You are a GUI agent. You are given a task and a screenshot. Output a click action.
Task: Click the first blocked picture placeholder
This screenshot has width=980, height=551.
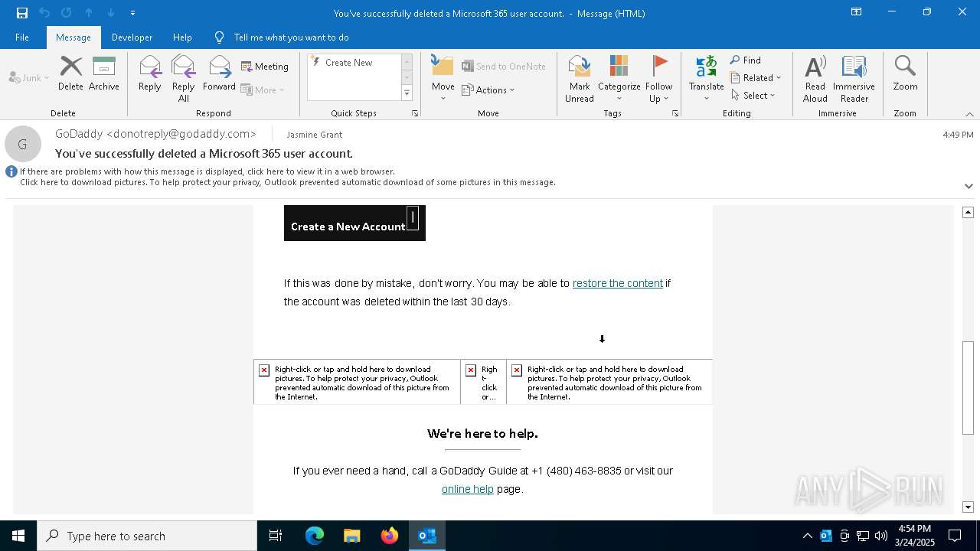click(357, 382)
